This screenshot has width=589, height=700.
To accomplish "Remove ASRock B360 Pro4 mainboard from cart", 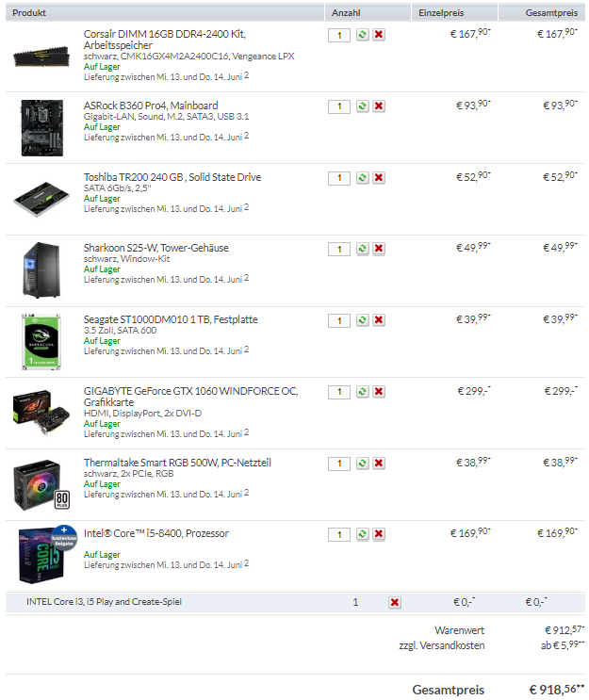I will (379, 106).
